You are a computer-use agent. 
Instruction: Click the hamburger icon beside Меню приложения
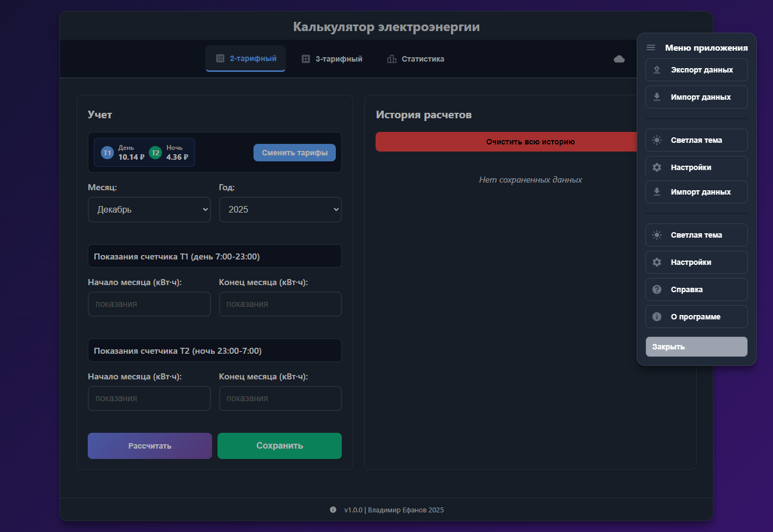coord(651,48)
